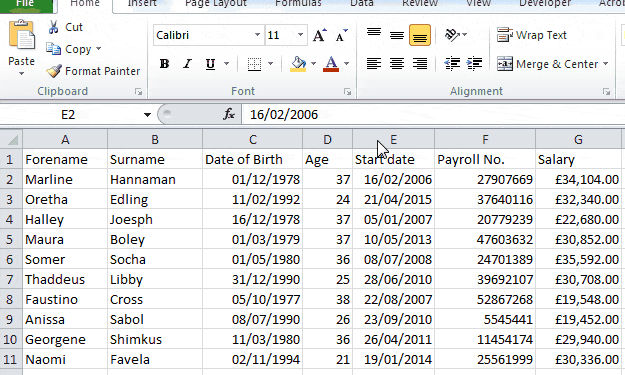Open the Calibri font name dropdown

257,35
